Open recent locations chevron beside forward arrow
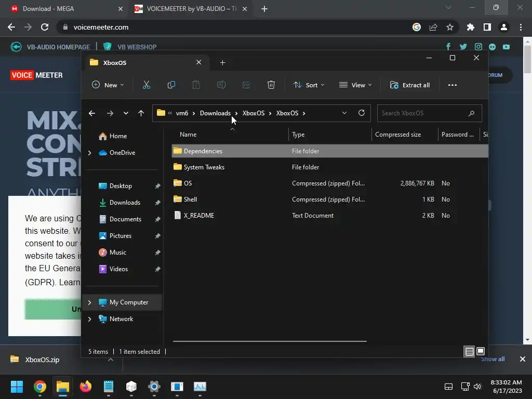532x399 pixels. point(126,113)
